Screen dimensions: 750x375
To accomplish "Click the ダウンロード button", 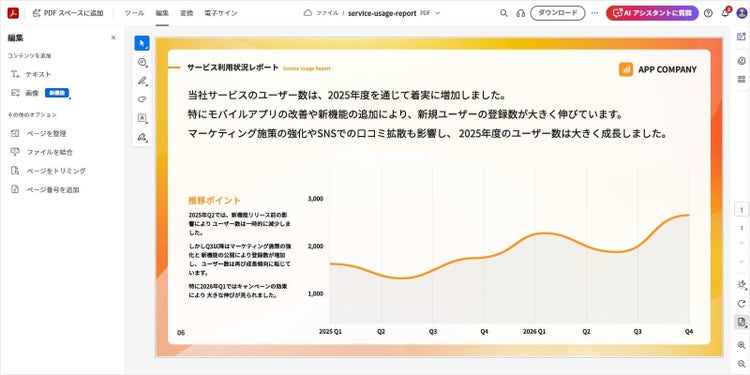I will click(557, 13).
